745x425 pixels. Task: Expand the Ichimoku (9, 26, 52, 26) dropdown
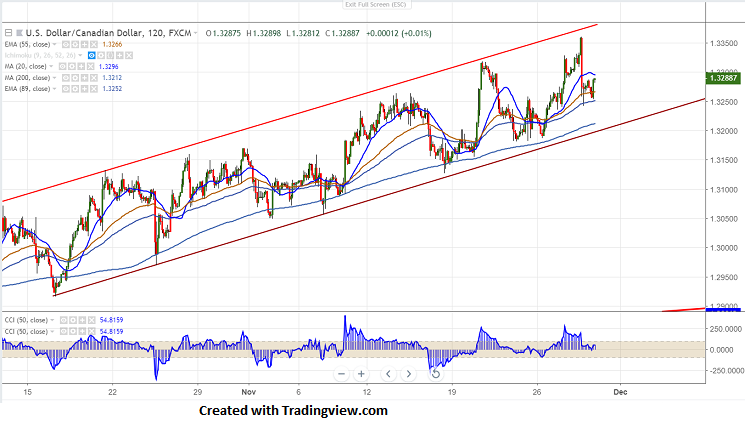pos(80,55)
